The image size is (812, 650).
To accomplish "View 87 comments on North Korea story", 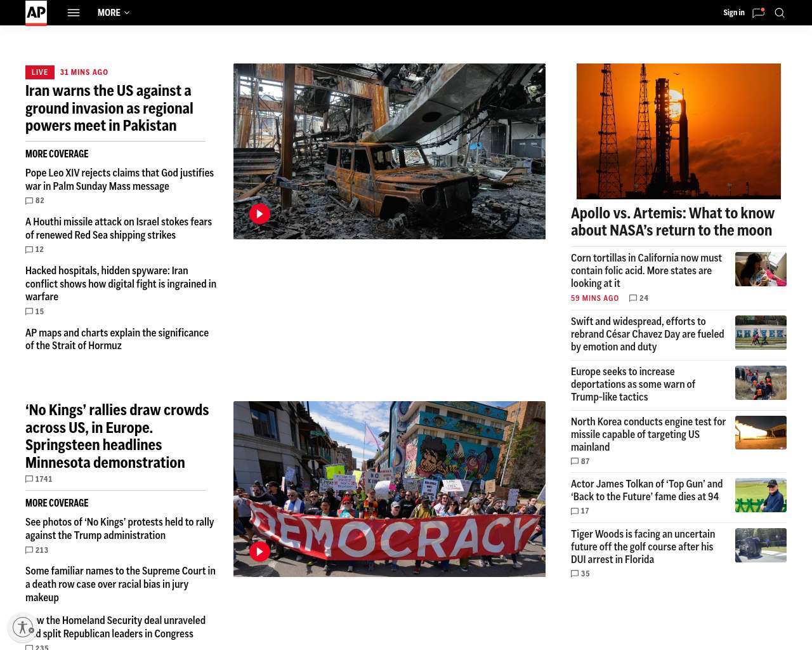I will pyautogui.click(x=580, y=461).
